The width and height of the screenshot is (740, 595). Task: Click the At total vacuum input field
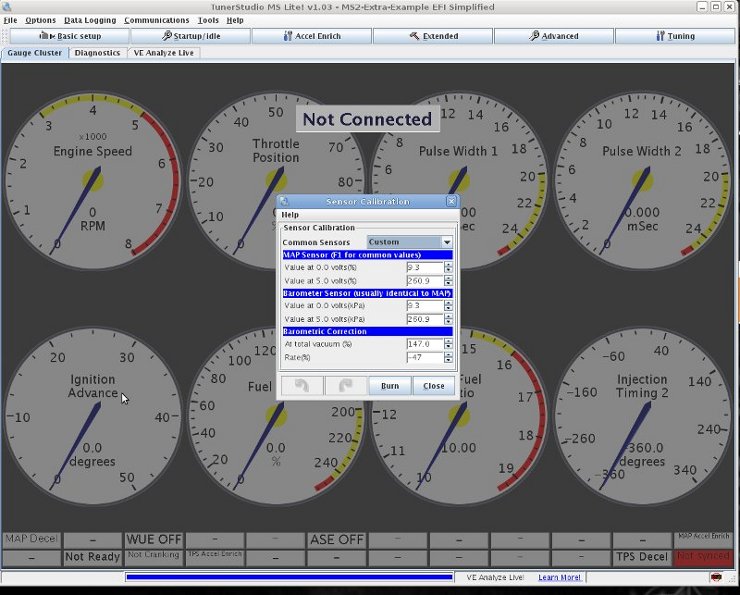424,344
